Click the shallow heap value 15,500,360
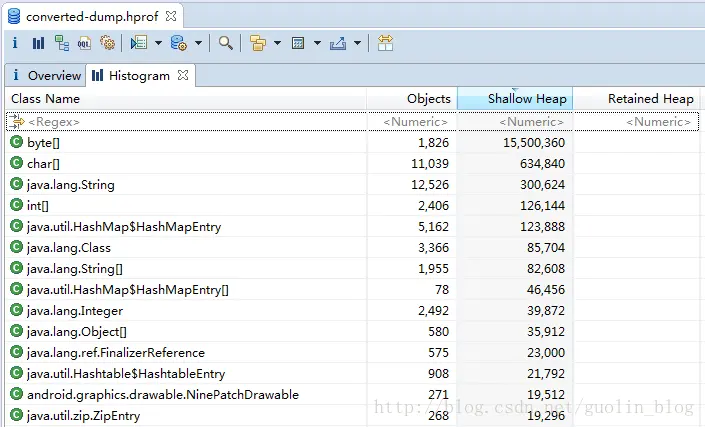Image resolution: width=705 pixels, height=427 pixels. click(x=534, y=143)
